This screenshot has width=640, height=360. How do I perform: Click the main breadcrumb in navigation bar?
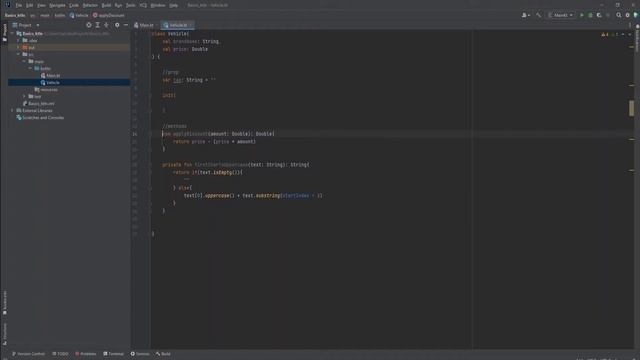click(44, 15)
